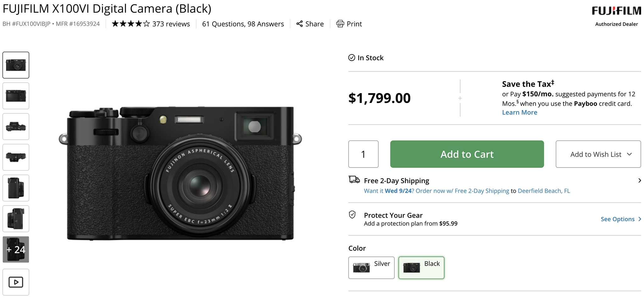Change delivery location Deerfield Beach, FL

coord(544,191)
